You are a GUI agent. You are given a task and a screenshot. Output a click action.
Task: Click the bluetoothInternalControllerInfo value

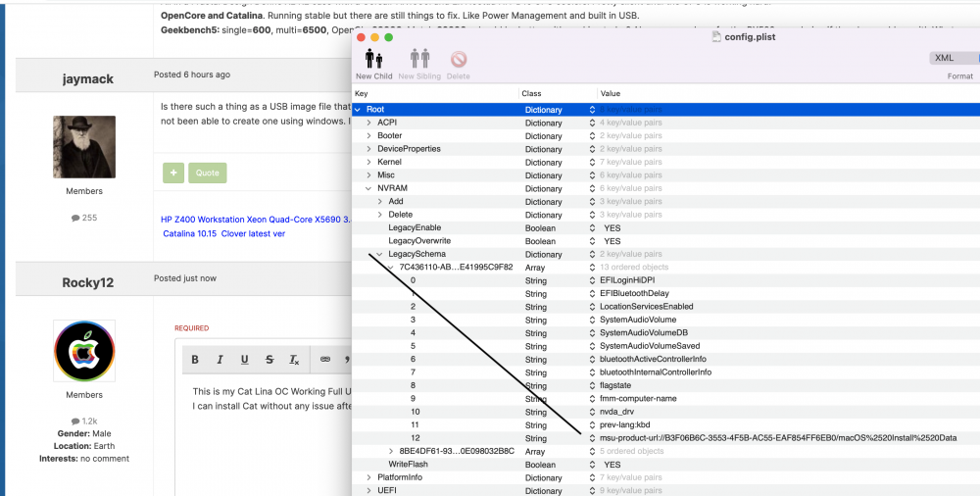click(x=656, y=372)
